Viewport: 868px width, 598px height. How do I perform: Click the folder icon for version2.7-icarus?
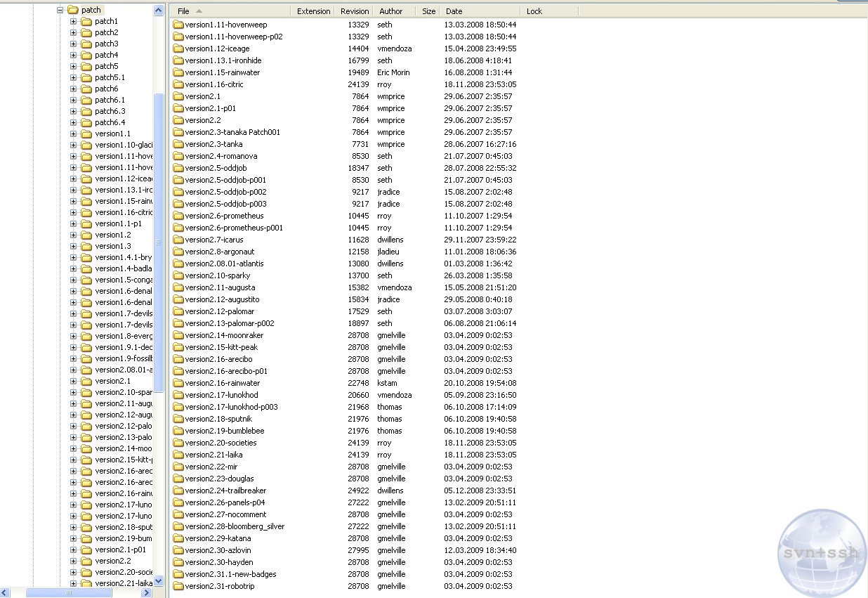click(x=178, y=240)
